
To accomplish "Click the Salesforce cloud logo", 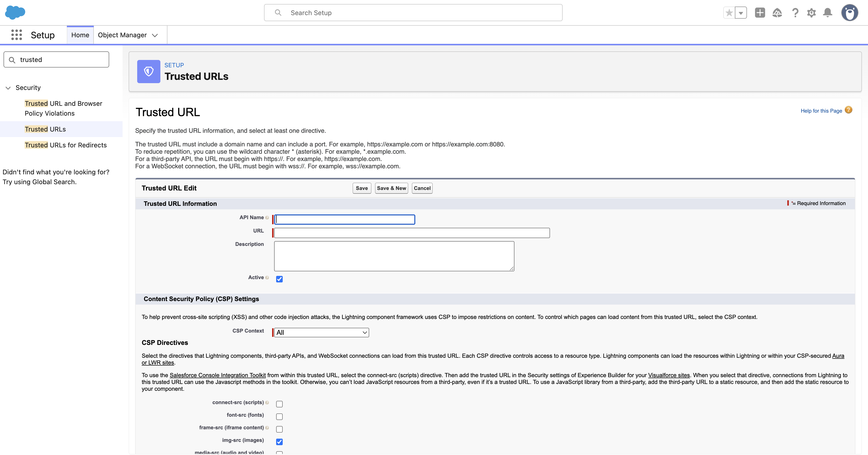I will pyautogui.click(x=15, y=12).
